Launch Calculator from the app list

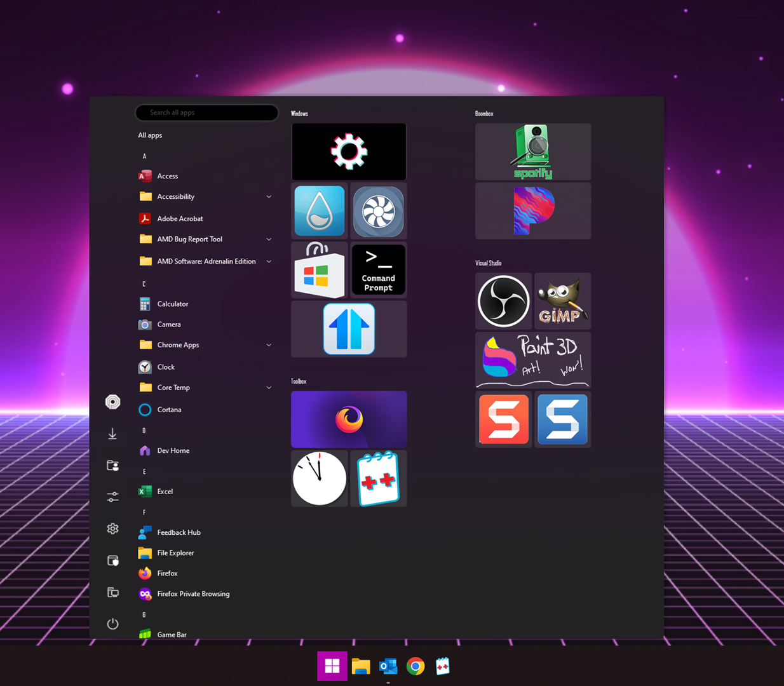point(206,304)
